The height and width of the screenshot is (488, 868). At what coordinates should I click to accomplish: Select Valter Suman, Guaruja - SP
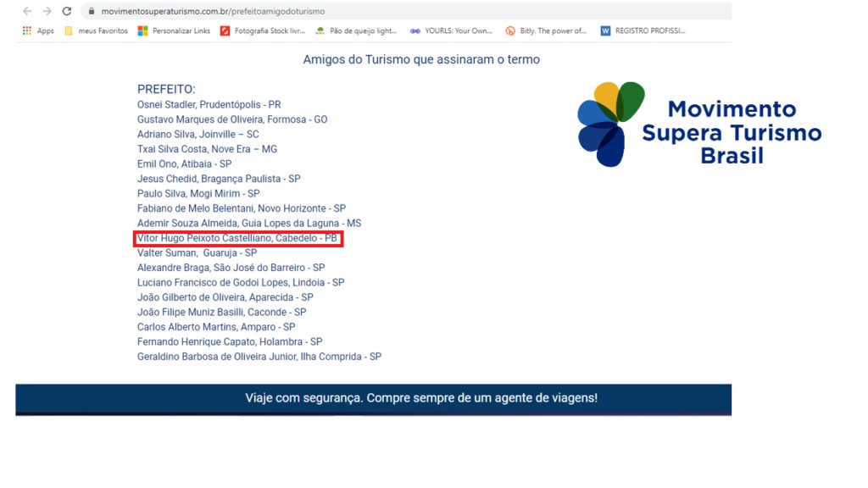pyautogui.click(x=197, y=252)
